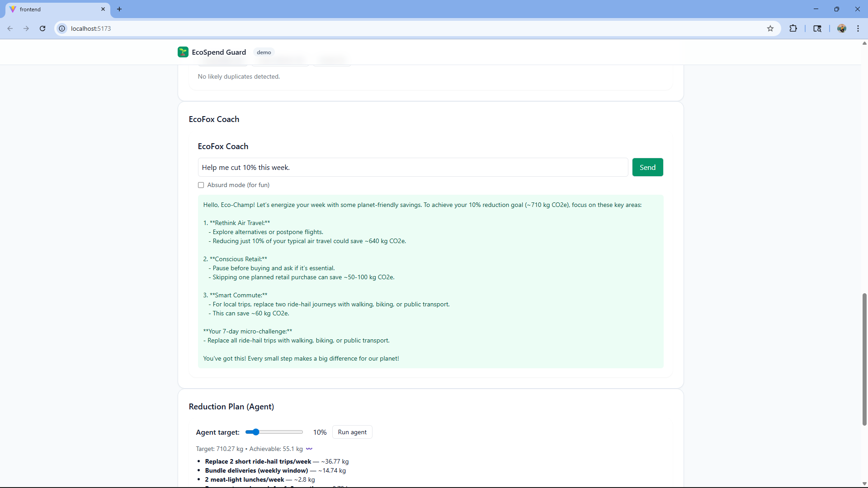
Task: Click the EcoSpend Guard sprout logo icon
Action: click(183, 52)
